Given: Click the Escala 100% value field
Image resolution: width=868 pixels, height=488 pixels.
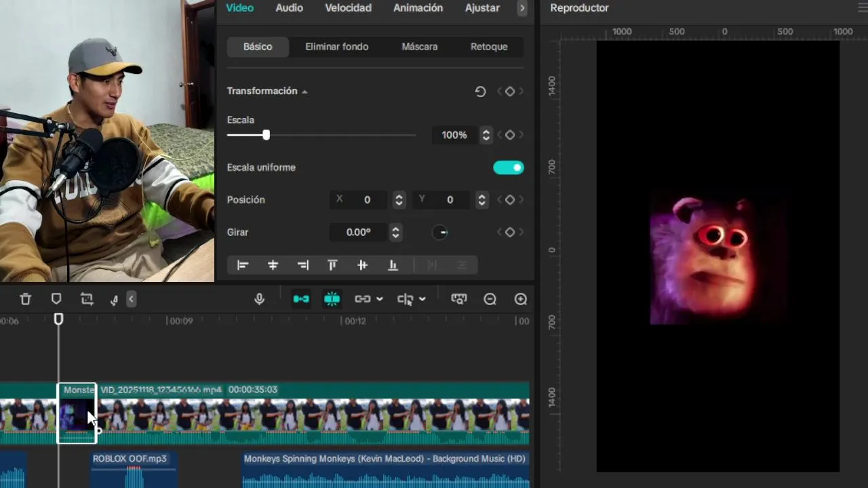Looking at the screenshot, I should [454, 135].
